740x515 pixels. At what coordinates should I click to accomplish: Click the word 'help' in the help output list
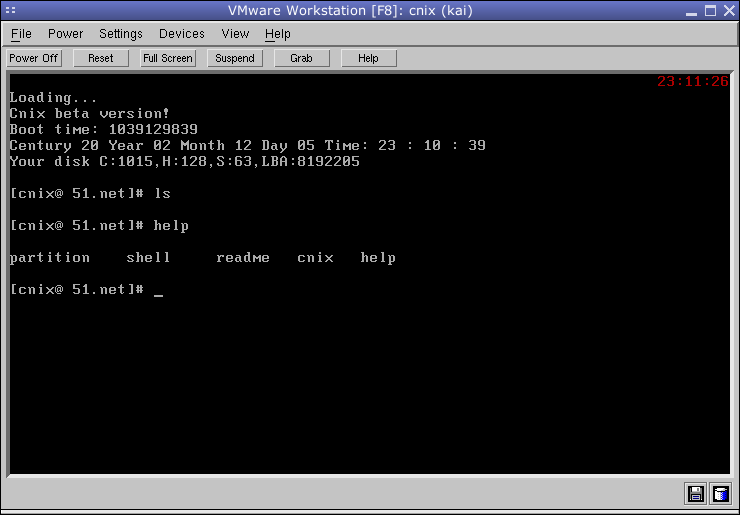378,258
